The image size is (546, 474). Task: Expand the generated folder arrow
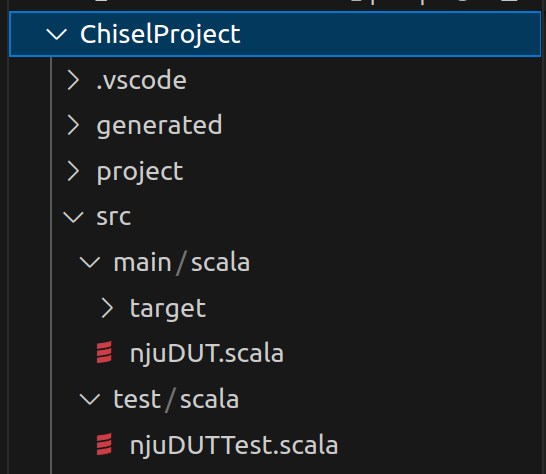point(73,125)
